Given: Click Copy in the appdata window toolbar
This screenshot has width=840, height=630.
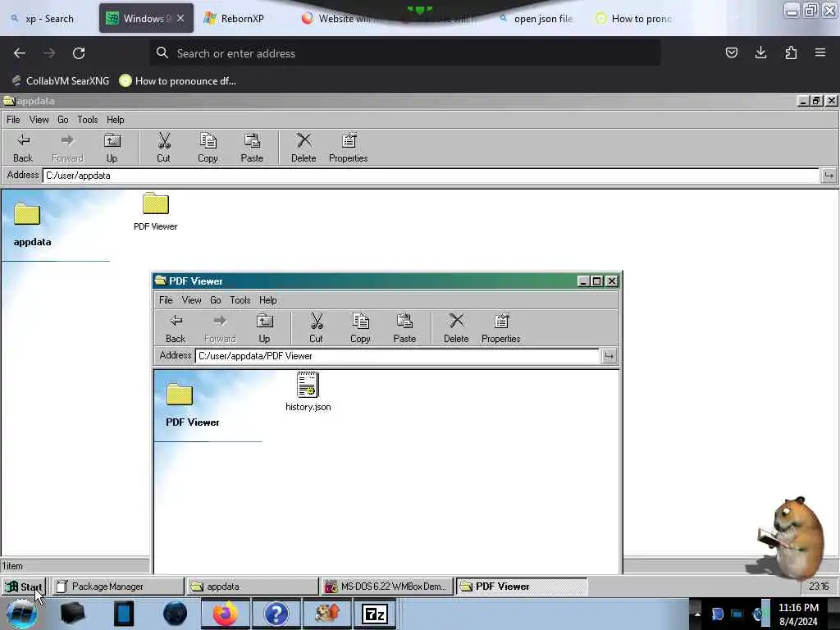Looking at the screenshot, I should click(x=208, y=148).
